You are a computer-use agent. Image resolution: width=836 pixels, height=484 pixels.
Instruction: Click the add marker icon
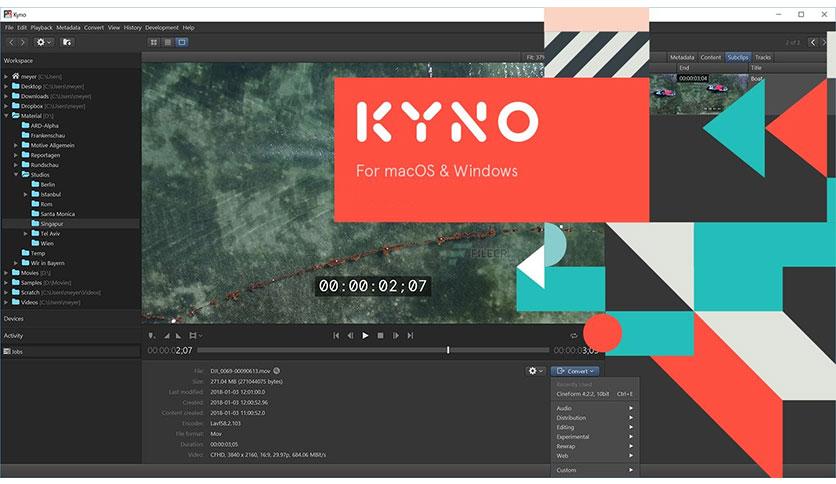tap(152, 336)
